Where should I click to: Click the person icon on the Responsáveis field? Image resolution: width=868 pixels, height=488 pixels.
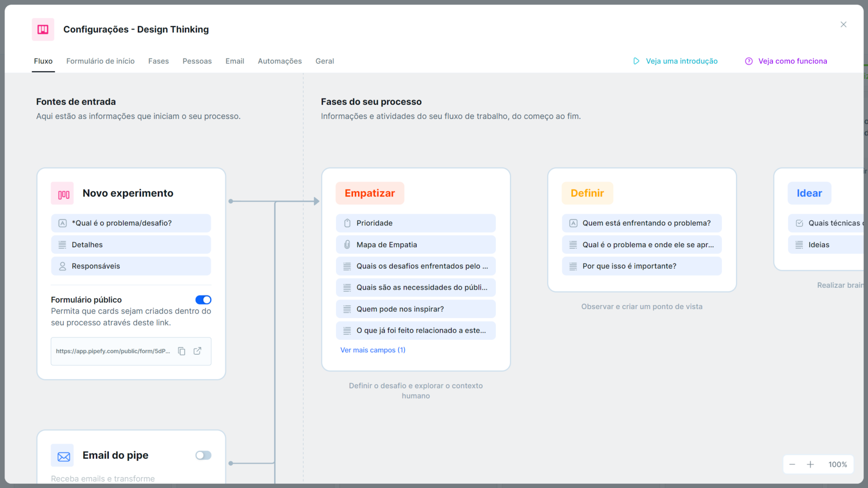(62, 266)
